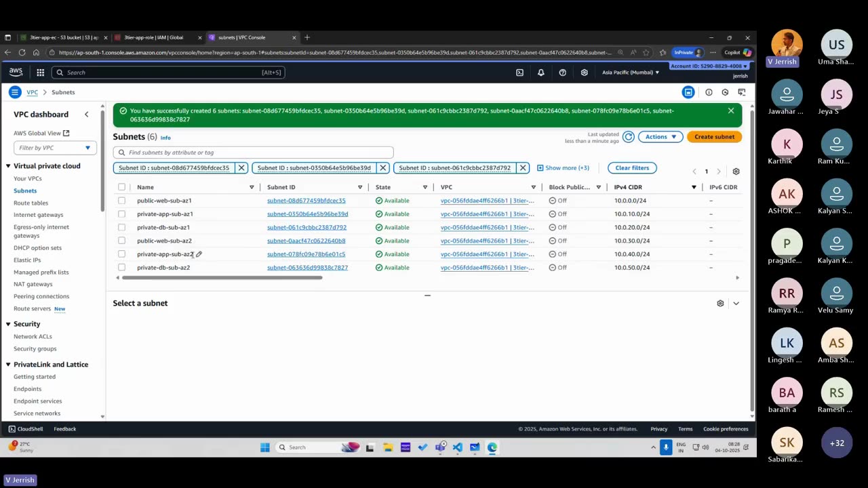Expand the Select a subnet details panel
This screenshot has height=488, width=868.
point(736,303)
